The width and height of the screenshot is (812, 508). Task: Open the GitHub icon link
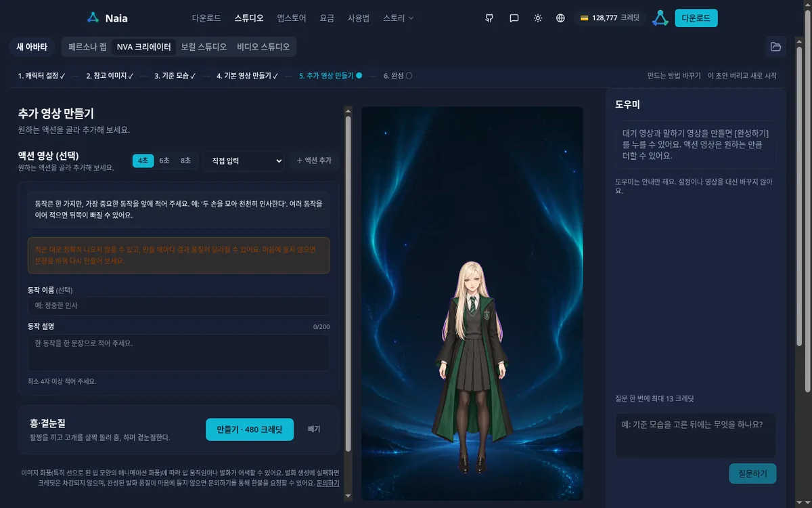point(489,18)
